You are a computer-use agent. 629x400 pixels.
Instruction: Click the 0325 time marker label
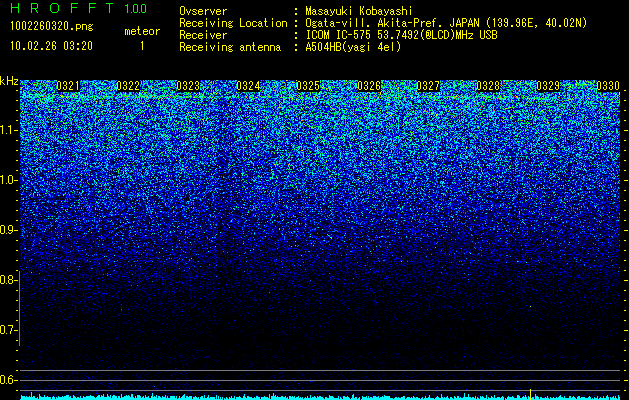308,86
